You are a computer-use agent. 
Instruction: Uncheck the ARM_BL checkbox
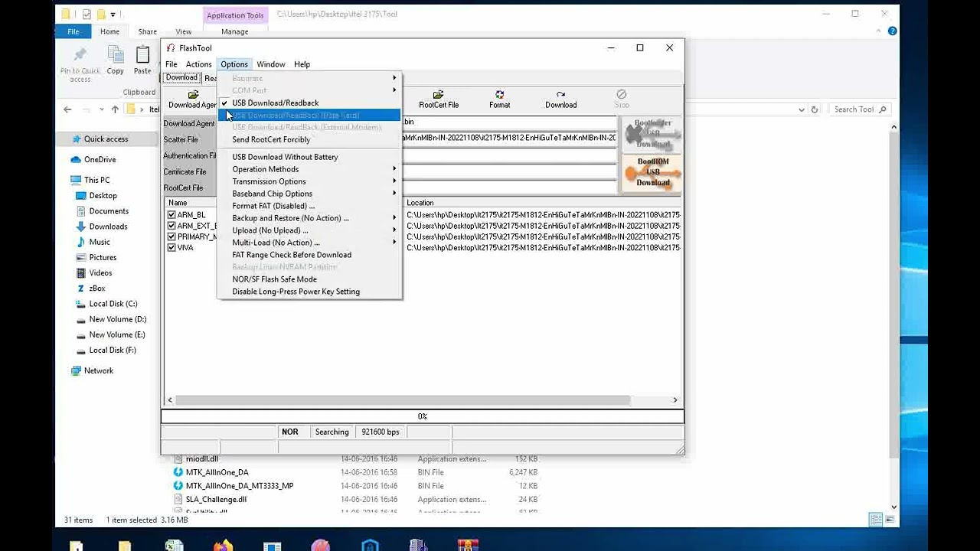(171, 215)
